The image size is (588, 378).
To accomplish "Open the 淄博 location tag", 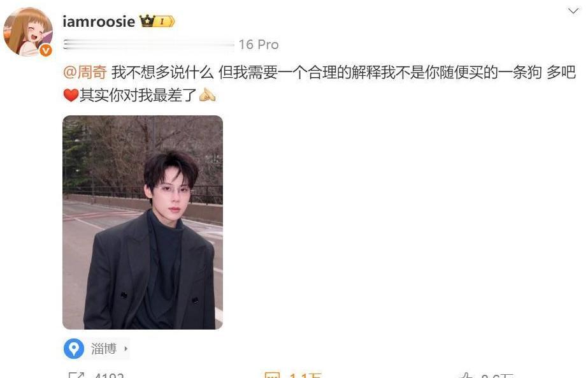I will click(104, 349).
